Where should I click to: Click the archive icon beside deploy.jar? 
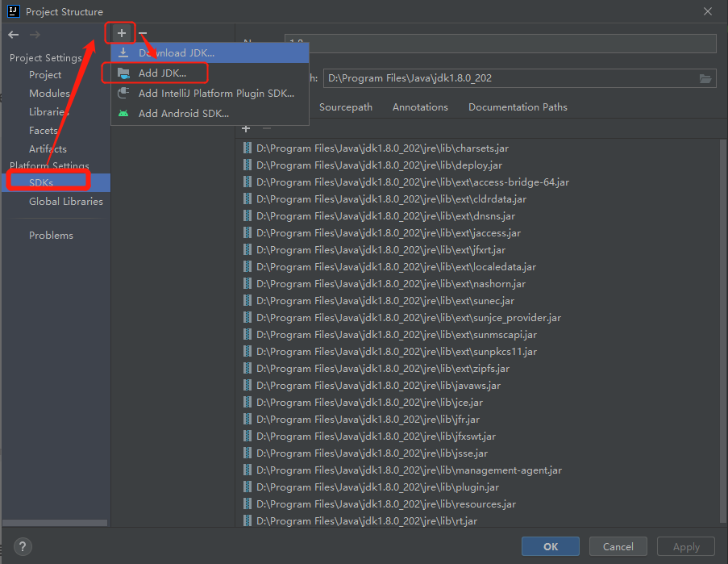point(248,165)
